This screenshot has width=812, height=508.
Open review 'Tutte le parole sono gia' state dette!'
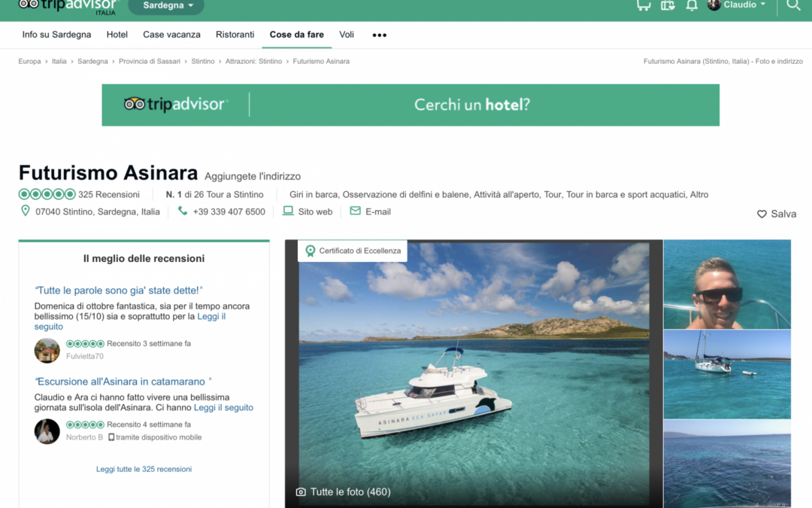[119, 291]
